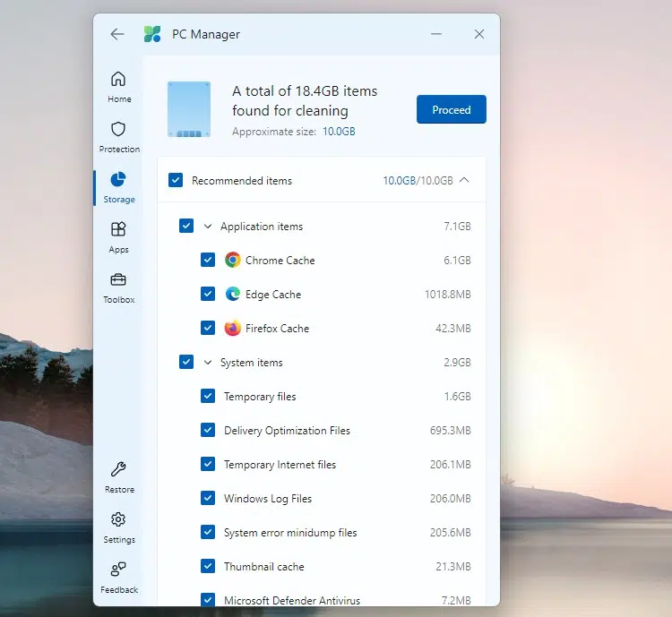Open the Toolbox briefcase icon
This screenshot has height=617, width=672.
119,280
